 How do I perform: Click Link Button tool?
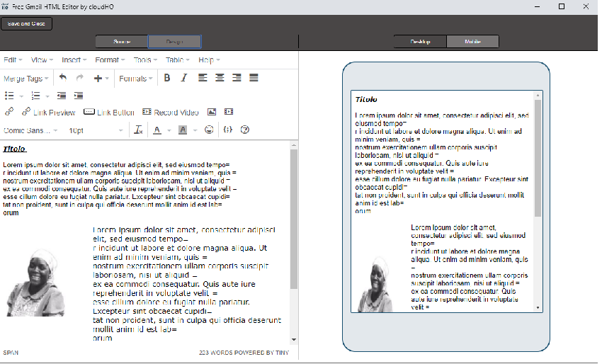109,112
